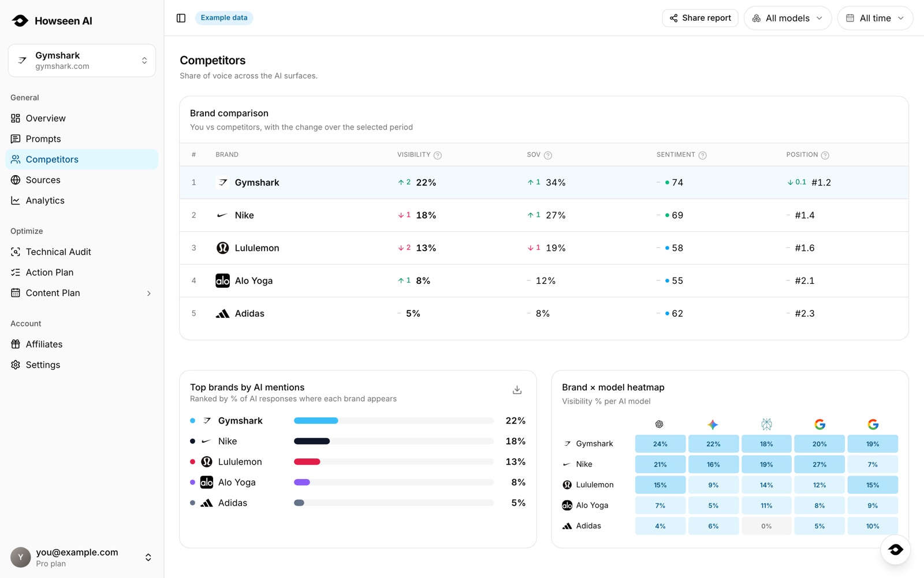Open the Prompts page

coord(82,139)
